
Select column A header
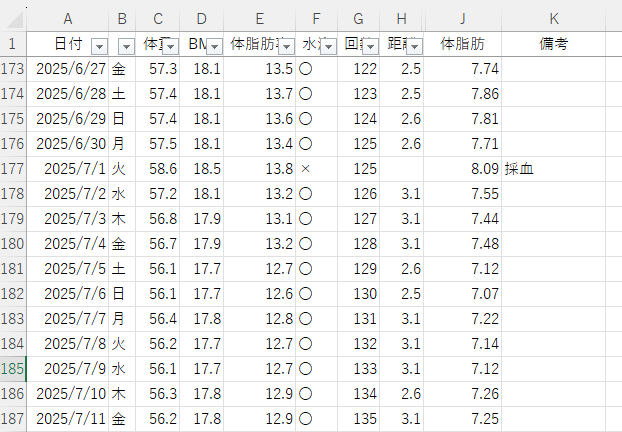pyautogui.click(x=68, y=19)
